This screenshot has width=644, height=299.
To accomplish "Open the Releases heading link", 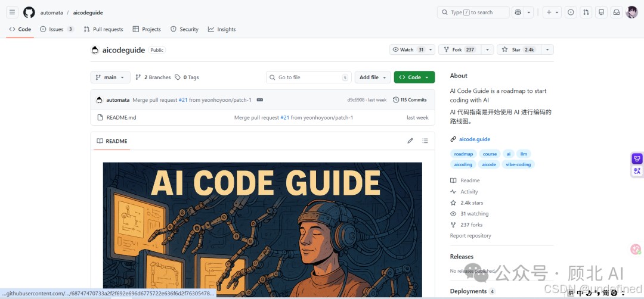I will point(462,256).
